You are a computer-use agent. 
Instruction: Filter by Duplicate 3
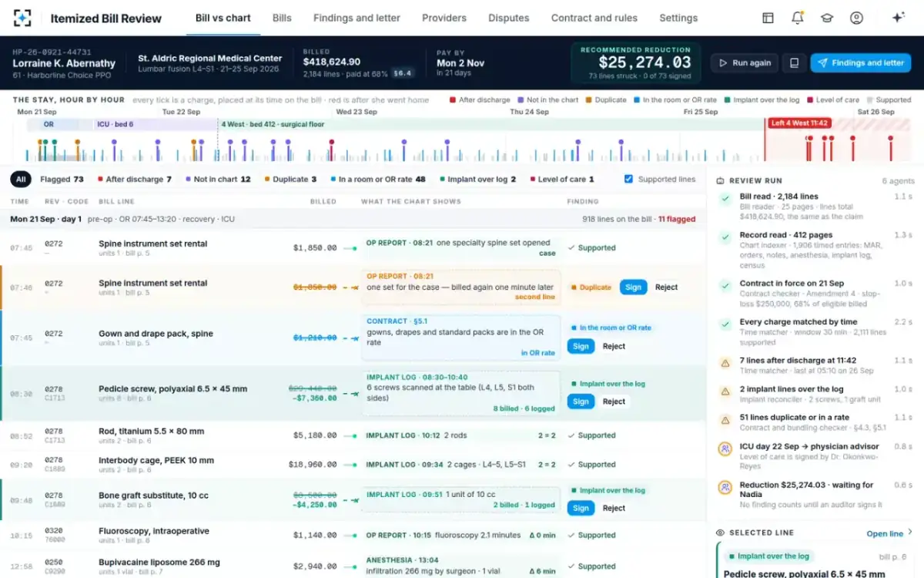point(290,180)
